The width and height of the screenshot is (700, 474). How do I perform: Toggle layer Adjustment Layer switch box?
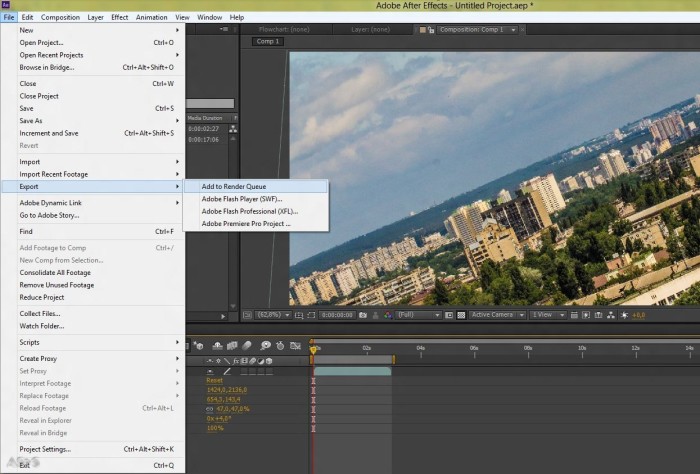[261, 371]
